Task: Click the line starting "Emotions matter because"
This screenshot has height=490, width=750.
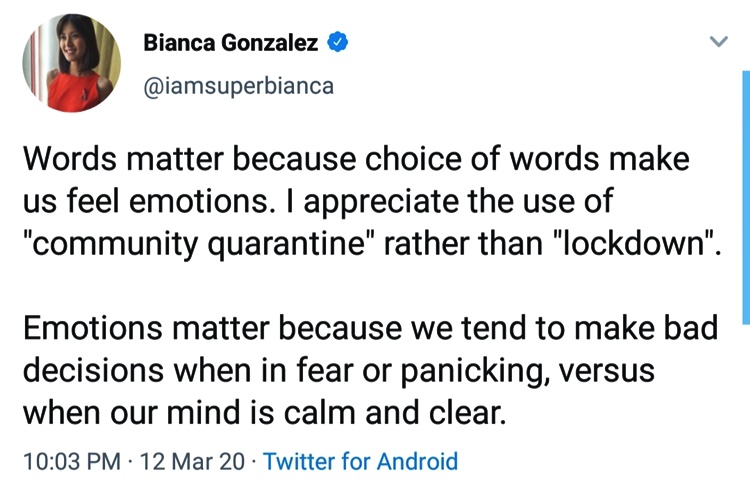Action: coord(371,328)
